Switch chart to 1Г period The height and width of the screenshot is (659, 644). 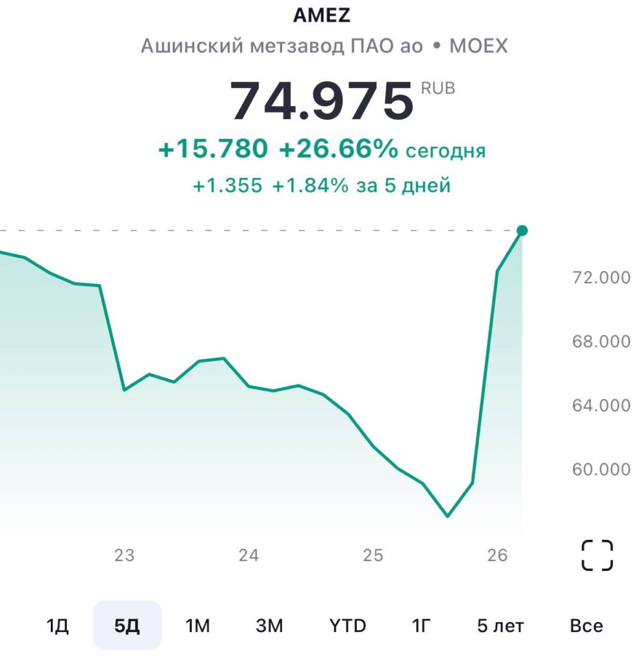[x=421, y=626]
